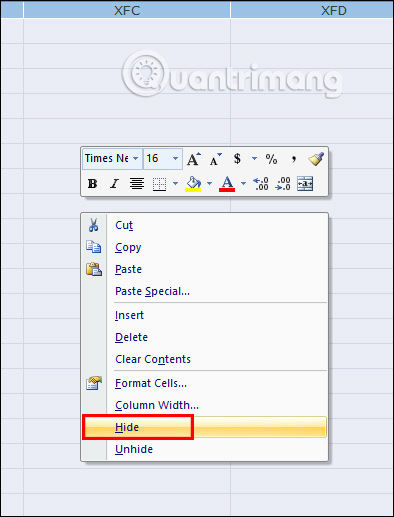Center-align text in mini toolbar

click(x=137, y=183)
